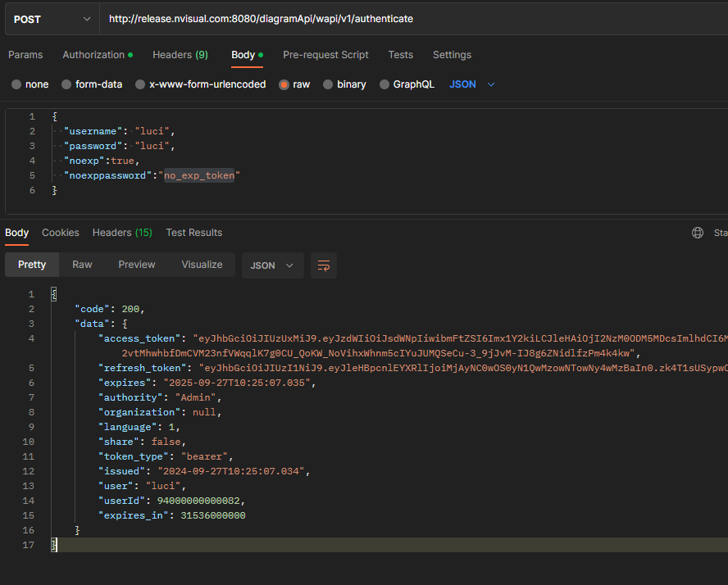Select the 'none' body type radio
This screenshot has height=585, width=728.
[x=16, y=84]
